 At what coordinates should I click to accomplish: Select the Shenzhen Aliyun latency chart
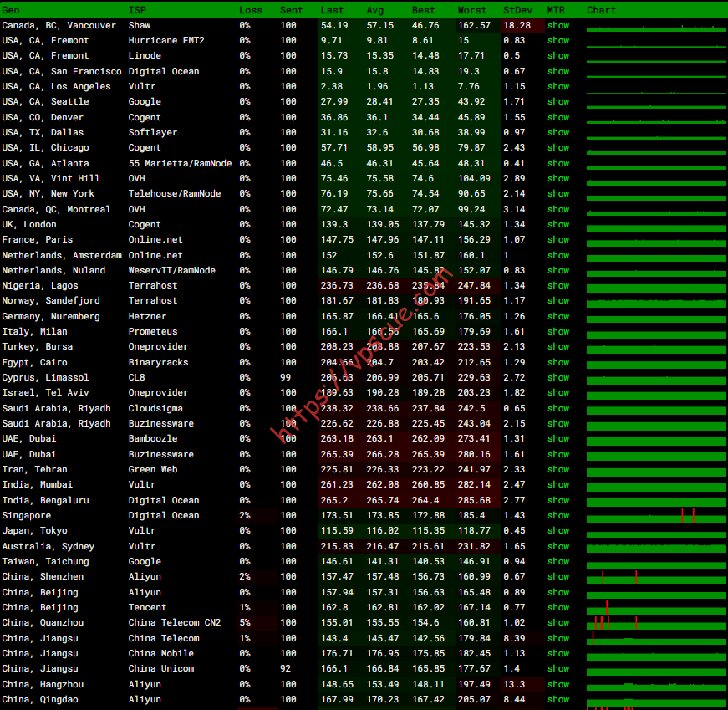point(656,577)
